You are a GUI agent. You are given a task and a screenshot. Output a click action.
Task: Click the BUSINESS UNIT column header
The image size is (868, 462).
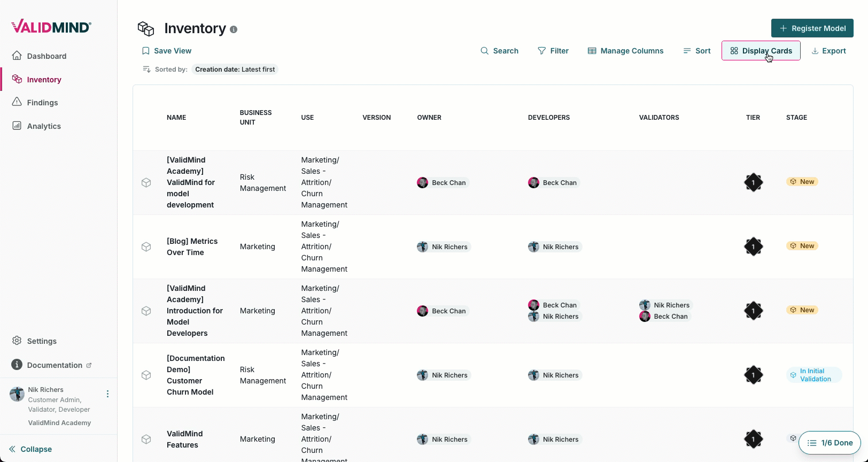pos(255,117)
